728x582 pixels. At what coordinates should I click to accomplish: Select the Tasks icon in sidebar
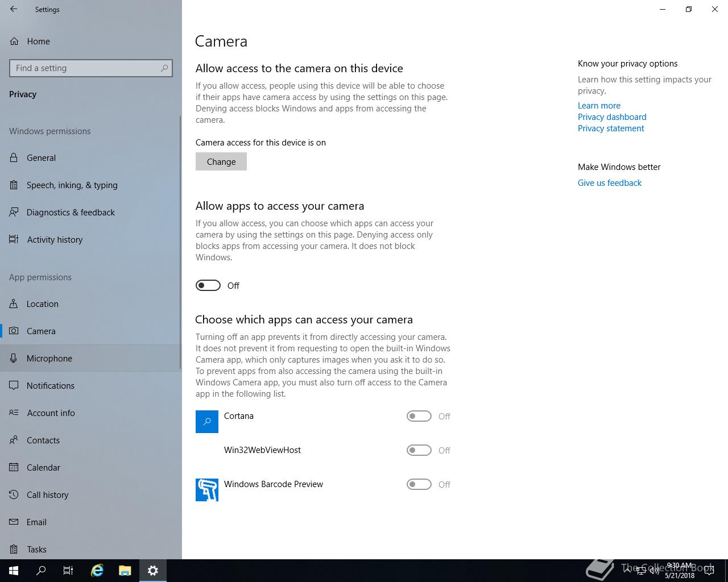[14, 549]
